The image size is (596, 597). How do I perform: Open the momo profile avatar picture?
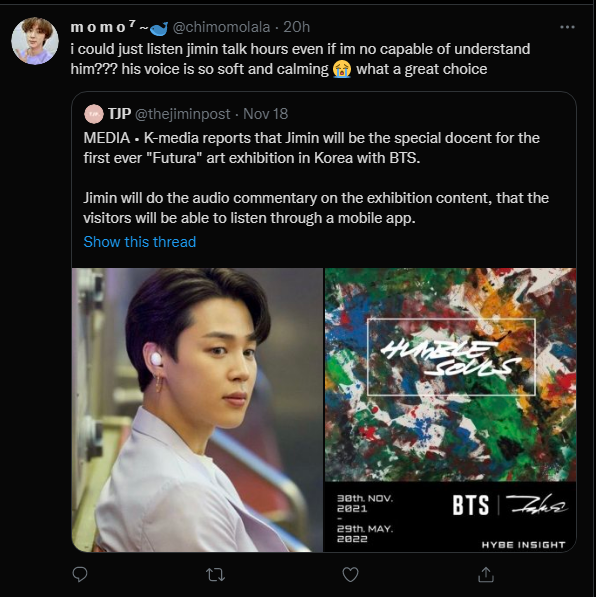coord(35,40)
